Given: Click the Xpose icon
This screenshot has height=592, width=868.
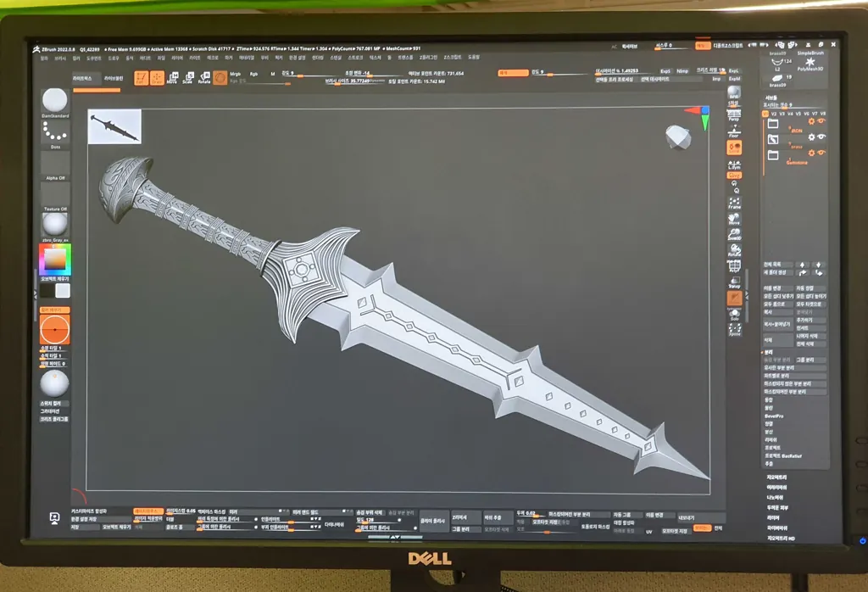Looking at the screenshot, I should pos(735,330).
